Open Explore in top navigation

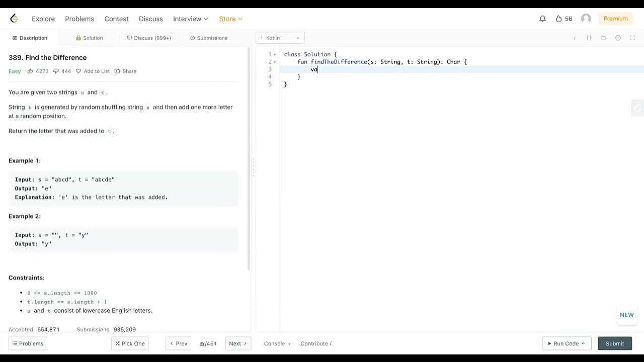point(43,19)
